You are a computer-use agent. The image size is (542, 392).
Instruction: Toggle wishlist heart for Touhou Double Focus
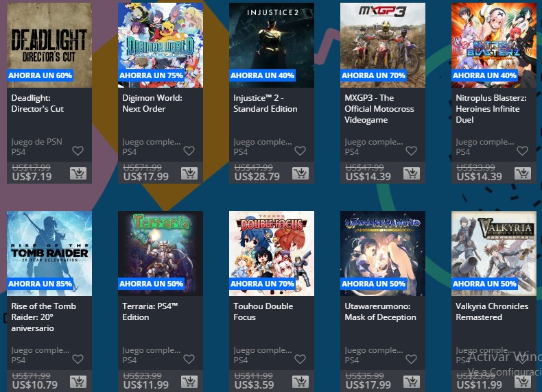(300, 359)
